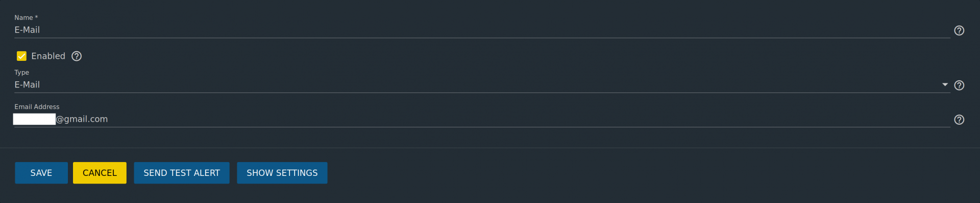The width and height of the screenshot is (980, 203).
Task: Open help icon for Email Address field
Action: point(959,120)
